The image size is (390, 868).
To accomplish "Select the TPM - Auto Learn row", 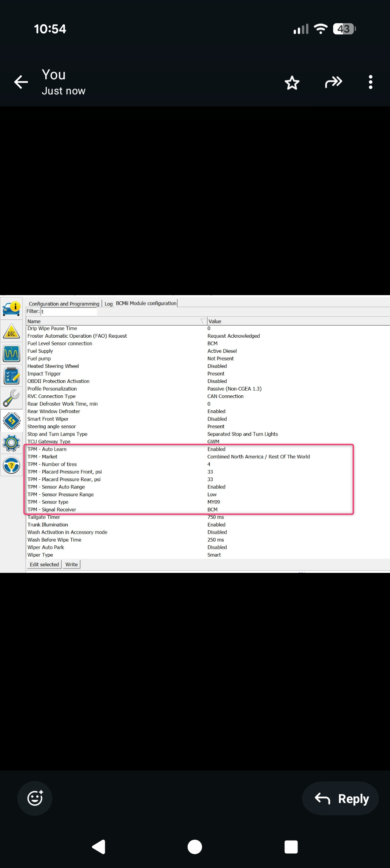I will [x=208, y=449].
